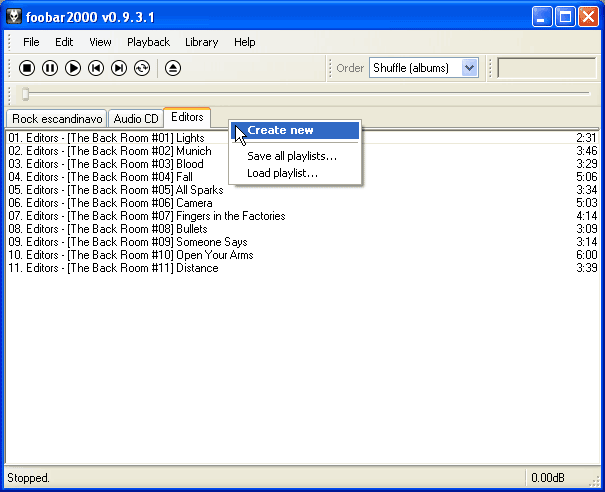Viewport: 605px width, 492px height.
Task: Click the Random playback button
Action: [142, 68]
